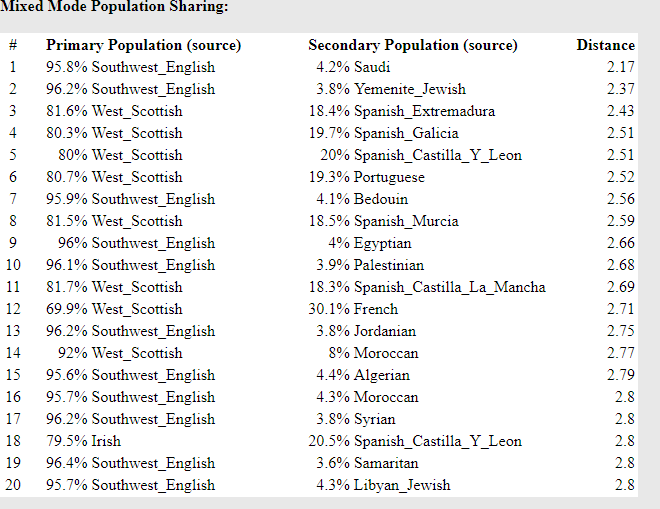Click 3.8% Yemenite_Jewish in row 2
Image resolution: width=660 pixels, height=509 pixels.
point(391,89)
